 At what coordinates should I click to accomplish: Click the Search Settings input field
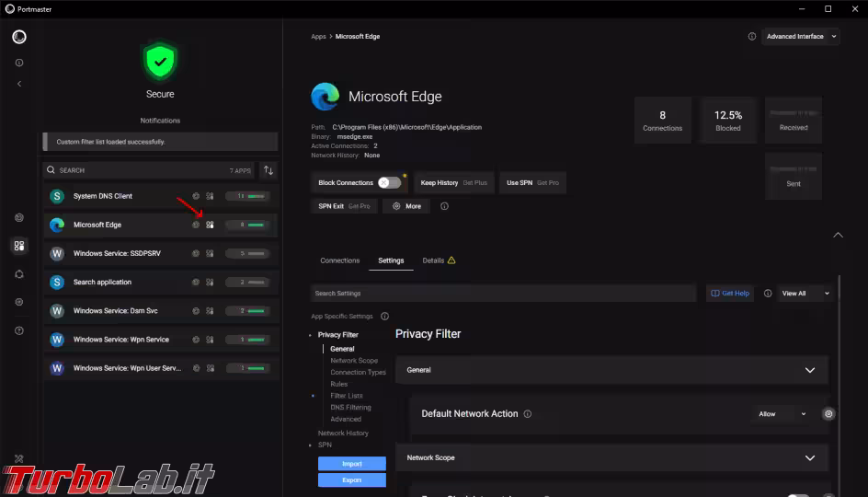(503, 294)
